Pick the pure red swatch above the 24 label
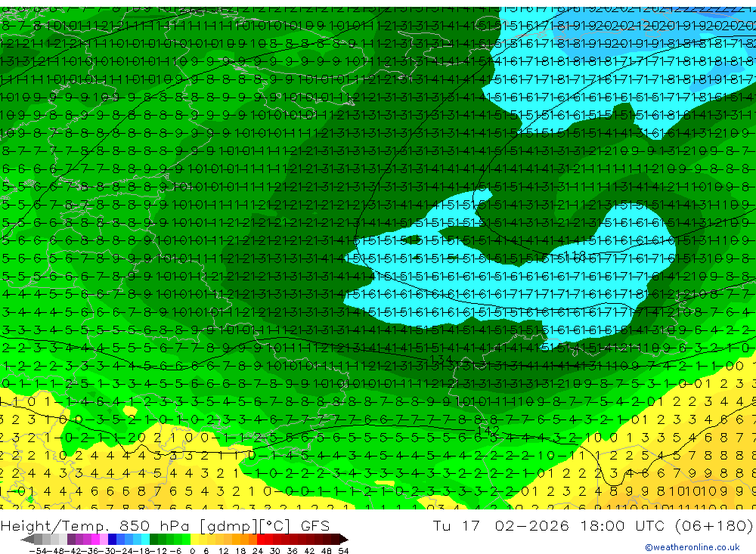The image size is (756, 554). (x=261, y=540)
